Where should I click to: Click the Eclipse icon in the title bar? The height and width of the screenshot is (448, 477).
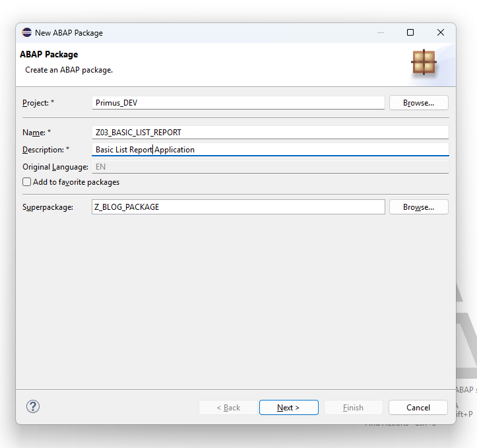click(27, 32)
